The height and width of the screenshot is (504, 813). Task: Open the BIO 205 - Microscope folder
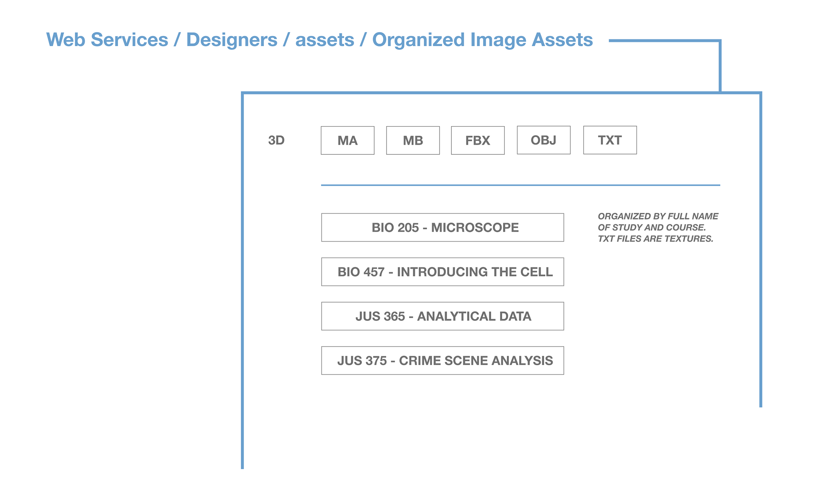coord(442,227)
